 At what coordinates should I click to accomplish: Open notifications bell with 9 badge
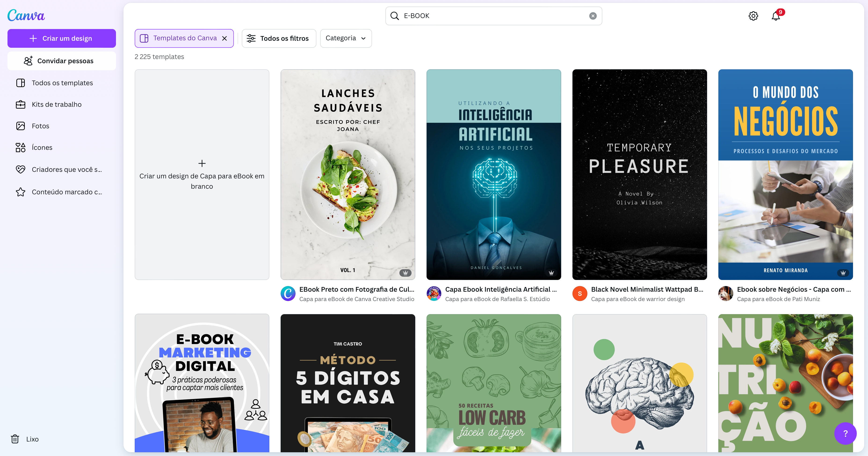click(776, 16)
